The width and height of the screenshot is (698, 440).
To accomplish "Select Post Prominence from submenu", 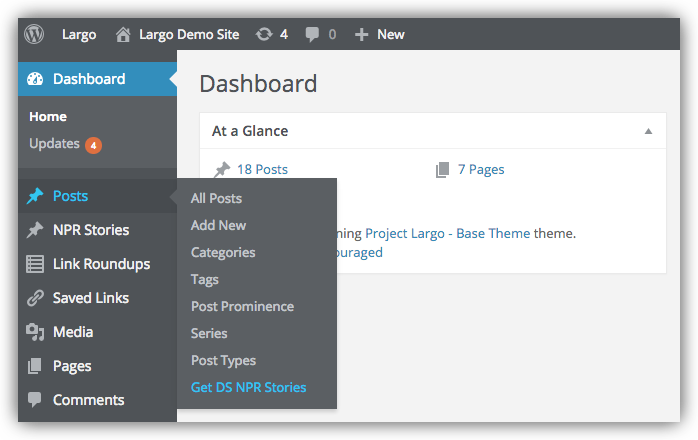I will coord(243,306).
